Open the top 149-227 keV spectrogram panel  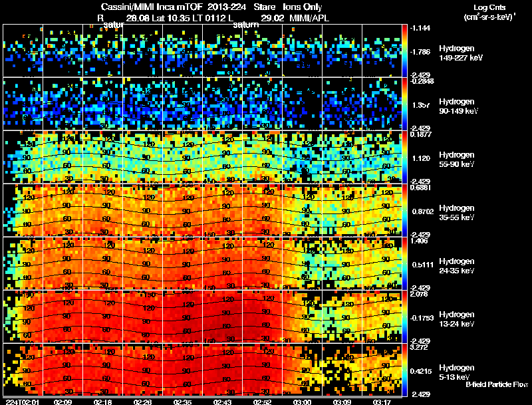click(x=203, y=51)
